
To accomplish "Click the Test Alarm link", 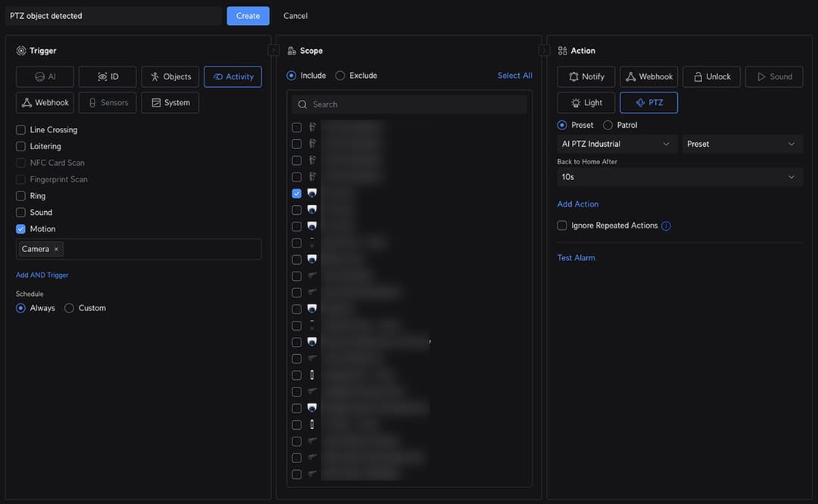I will click(x=576, y=258).
